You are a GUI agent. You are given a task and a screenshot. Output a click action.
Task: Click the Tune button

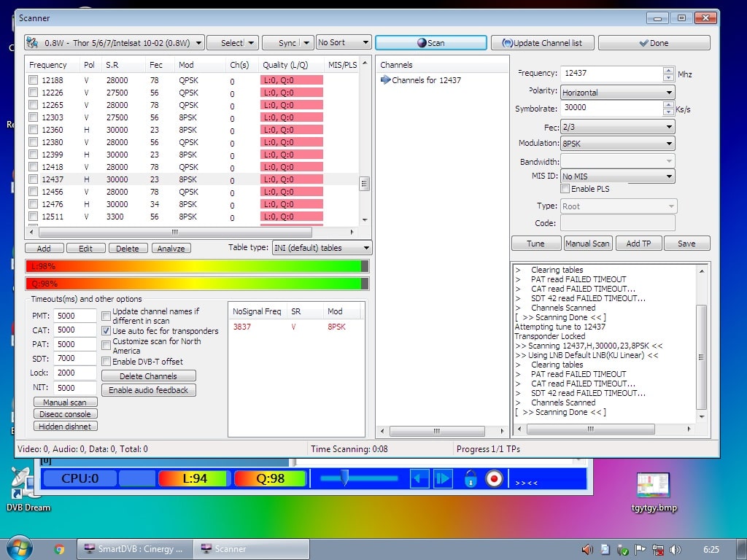click(x=536, y=244)
